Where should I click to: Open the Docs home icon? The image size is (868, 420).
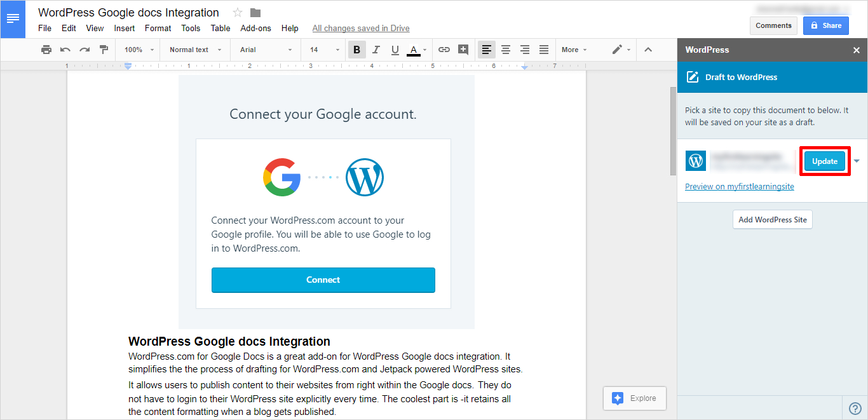[x=13, y=18]
